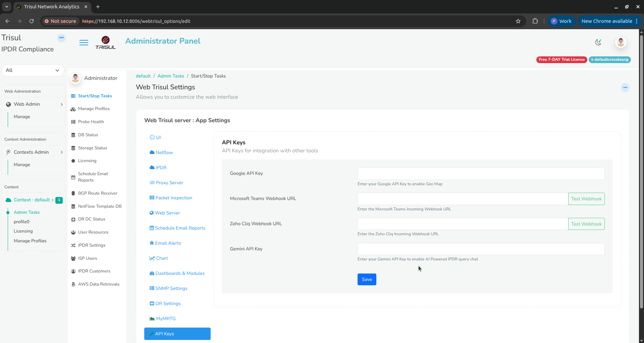Test the Microsoft Teams webhook
The image size is (644, 343).
point(586,199)
